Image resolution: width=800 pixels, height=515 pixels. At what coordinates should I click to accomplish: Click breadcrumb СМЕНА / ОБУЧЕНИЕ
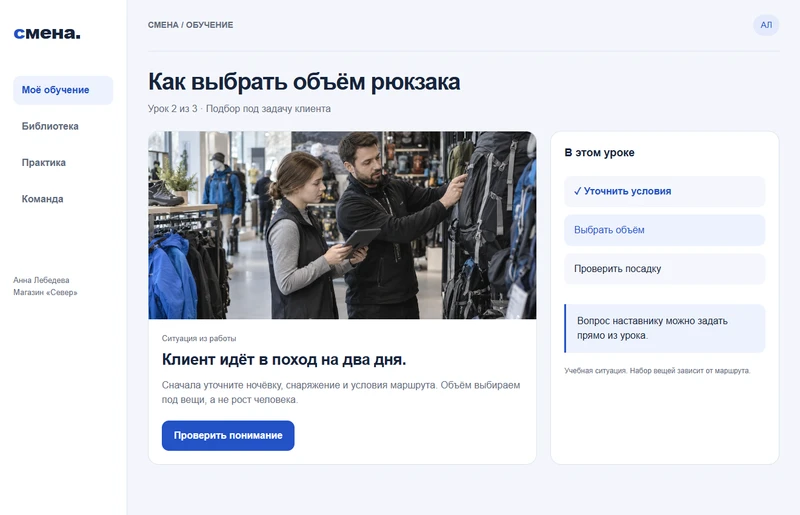tap(190, 25)
